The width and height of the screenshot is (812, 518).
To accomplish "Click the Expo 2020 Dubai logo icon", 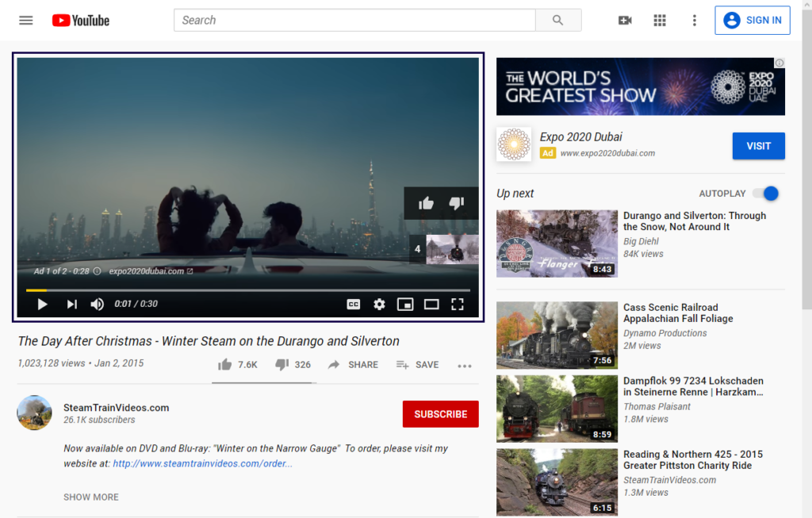I will tap(514, 144).
